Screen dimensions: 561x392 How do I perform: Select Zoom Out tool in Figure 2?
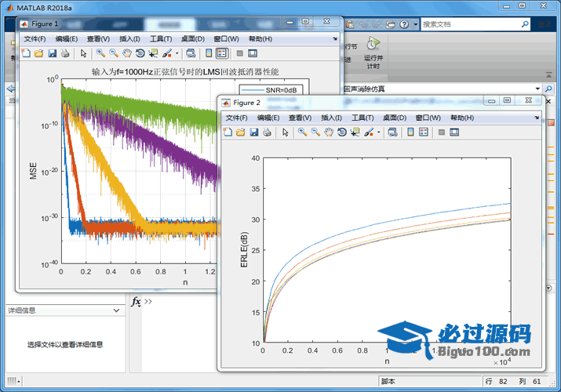pos(315,132)
